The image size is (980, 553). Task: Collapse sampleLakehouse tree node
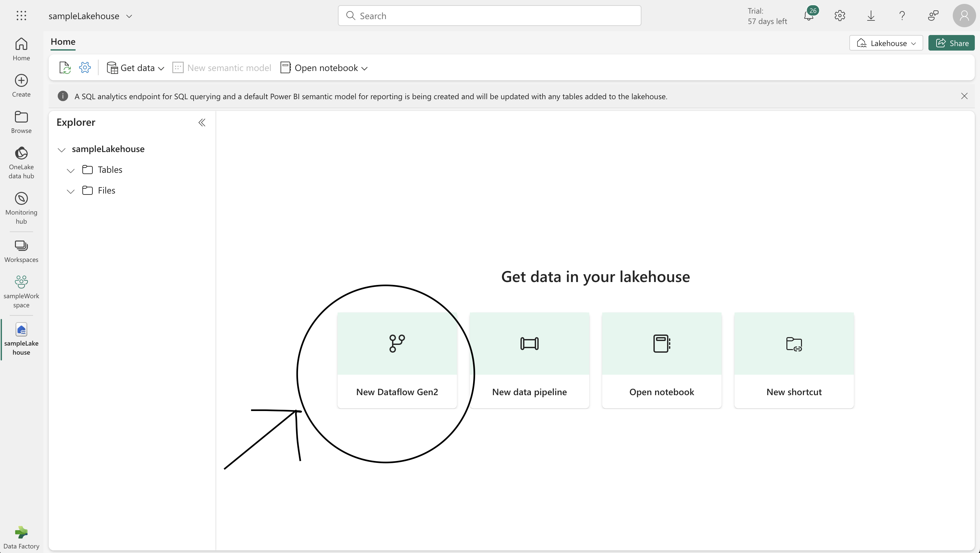coord(62,149)
